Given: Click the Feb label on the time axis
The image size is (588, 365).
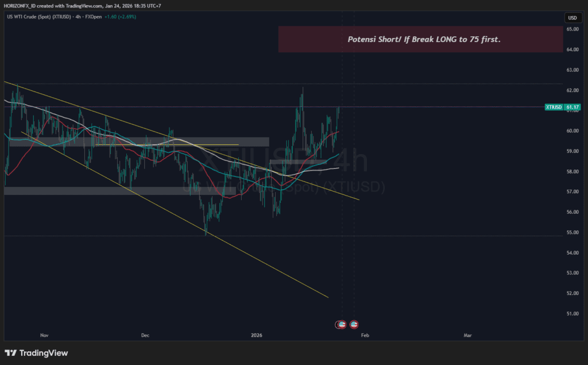Looking at the screenshot, I should [364, 334].
